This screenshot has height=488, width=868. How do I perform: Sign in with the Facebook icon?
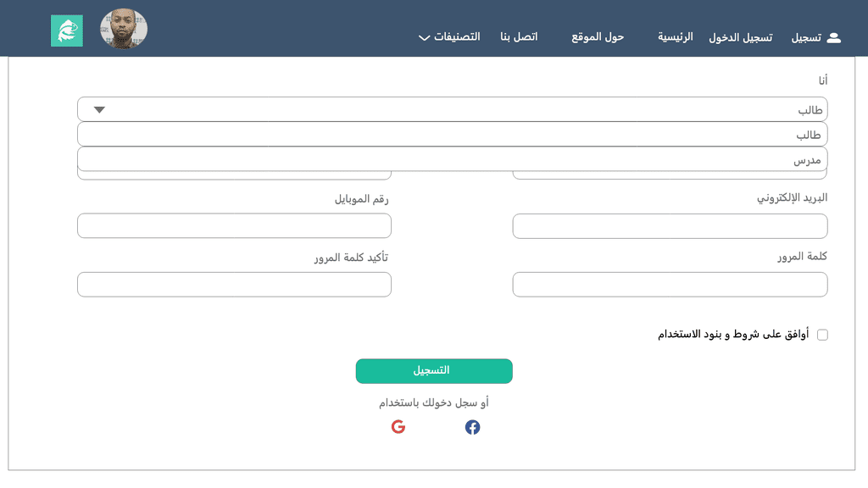coord(472,427)
